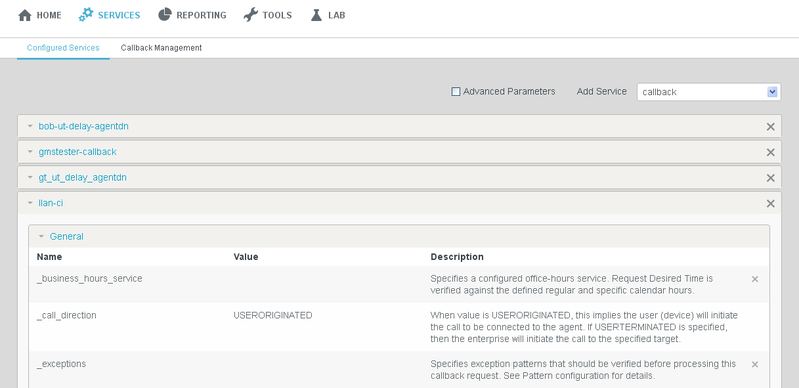Open Reporting via pie chart icon
799x388 pixels.
pyautogui.click(x=165, y=15)
